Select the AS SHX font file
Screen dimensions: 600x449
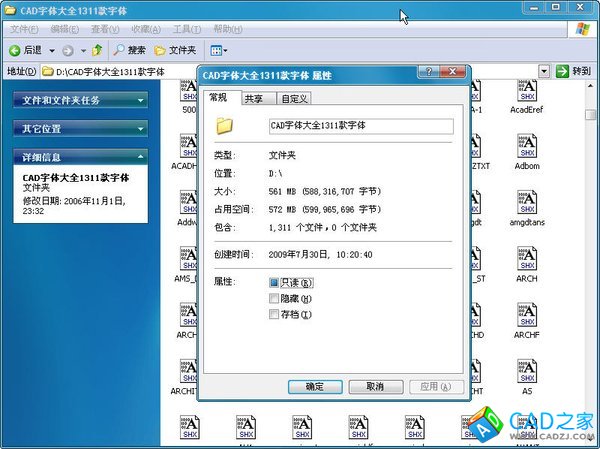coord(527,377)
